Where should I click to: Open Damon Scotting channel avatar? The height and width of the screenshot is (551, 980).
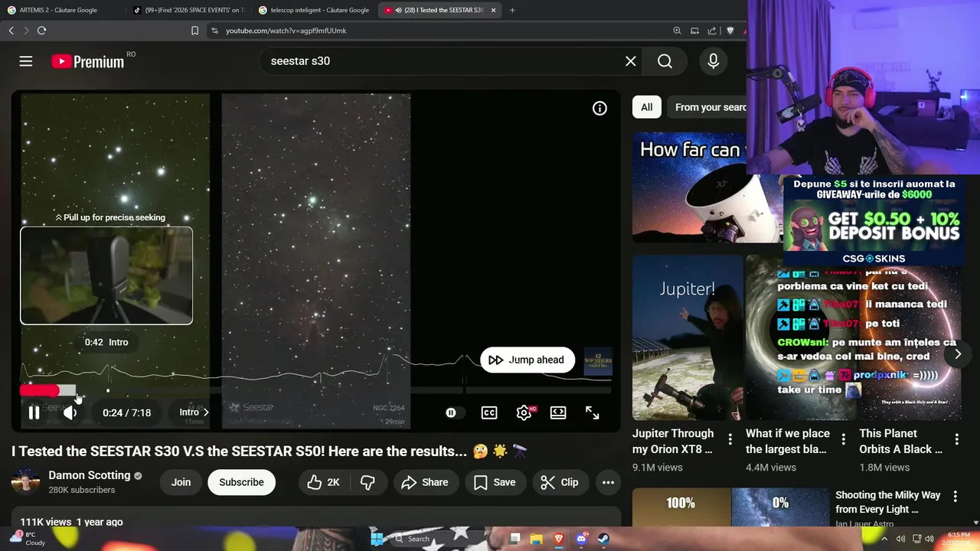[25, 482]
